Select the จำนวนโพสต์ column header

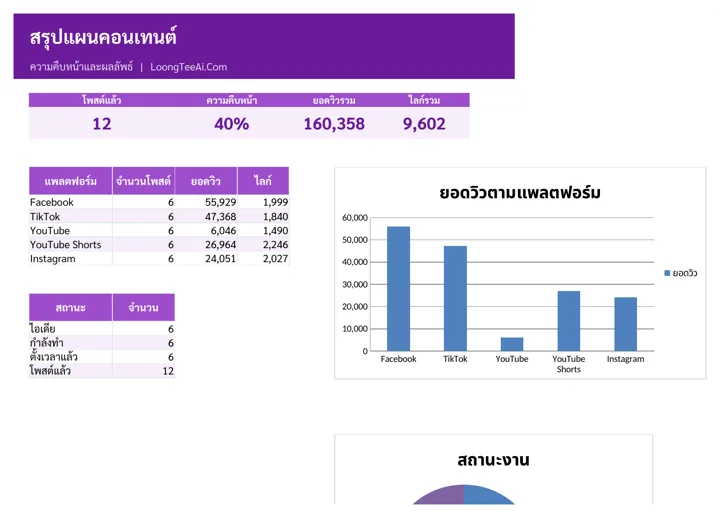(143, 181)
